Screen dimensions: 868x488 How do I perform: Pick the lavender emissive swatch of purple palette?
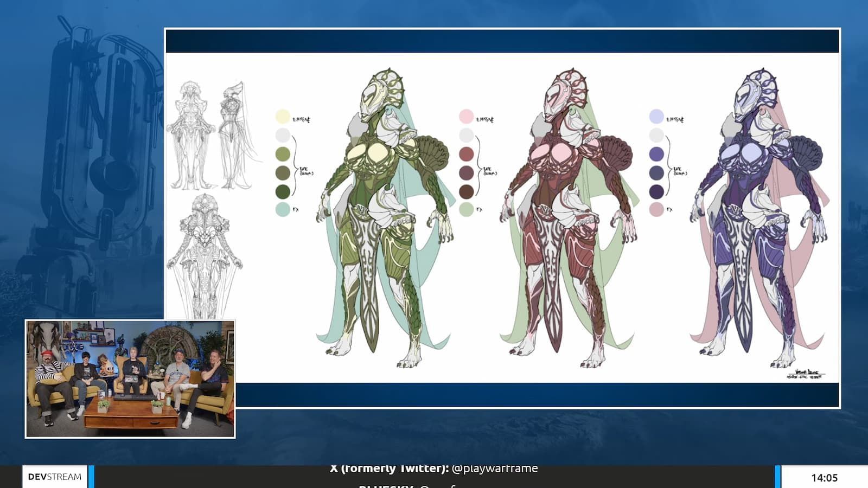[656, 117]
